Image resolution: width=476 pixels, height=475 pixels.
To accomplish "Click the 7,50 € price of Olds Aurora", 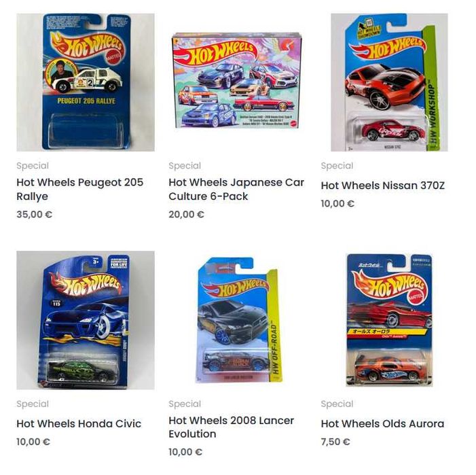I will (x=335, y=442).
